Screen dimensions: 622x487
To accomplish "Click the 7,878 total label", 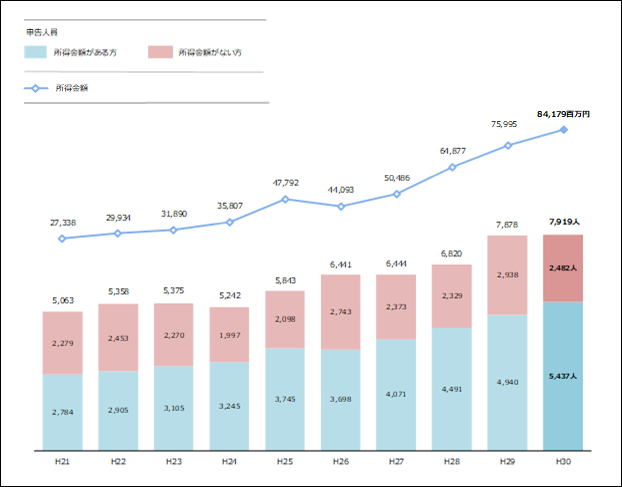I will [507, 225].
